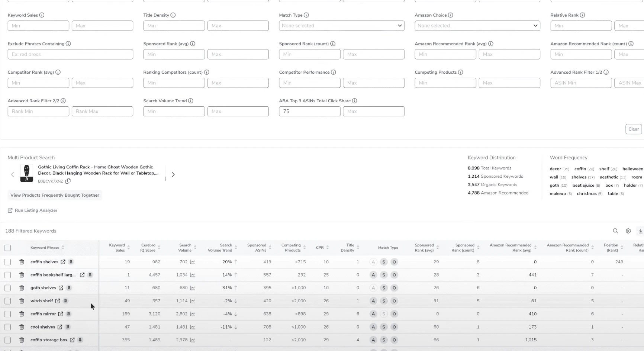Image resolution: width=644 pixels, height=351 pixels.
Task: Delete the coffin shelves keyword row
Action: [x=22, y=262]
